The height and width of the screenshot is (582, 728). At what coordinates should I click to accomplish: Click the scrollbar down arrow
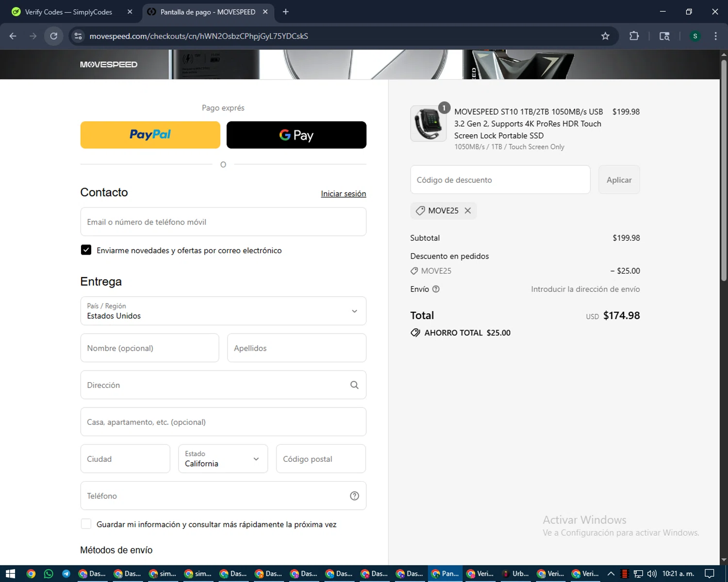pyautogui.click(x=724, y=560)
